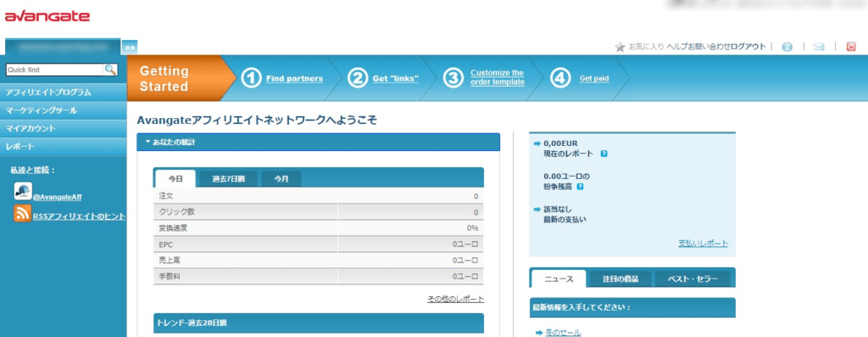
Task: Click the Find partners link
Action: tap(294, 79)
